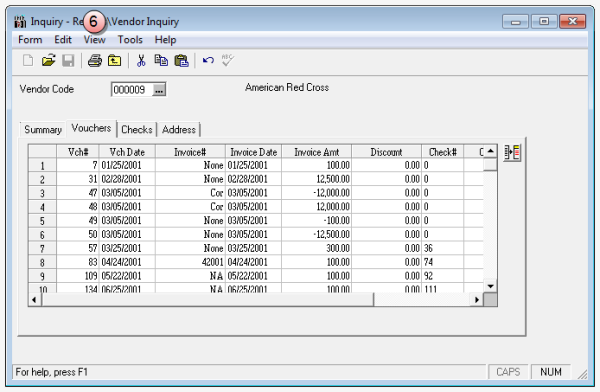Open the Edit menu

(x=63, y=40)
